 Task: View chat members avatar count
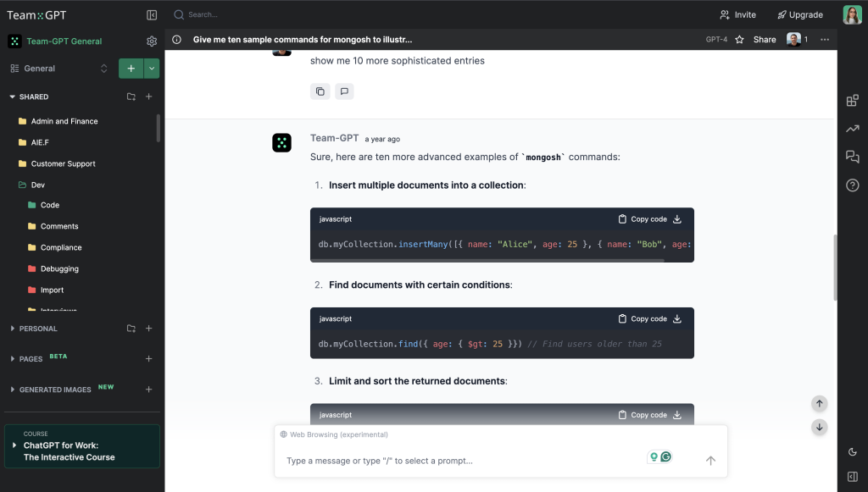[797, 40]
